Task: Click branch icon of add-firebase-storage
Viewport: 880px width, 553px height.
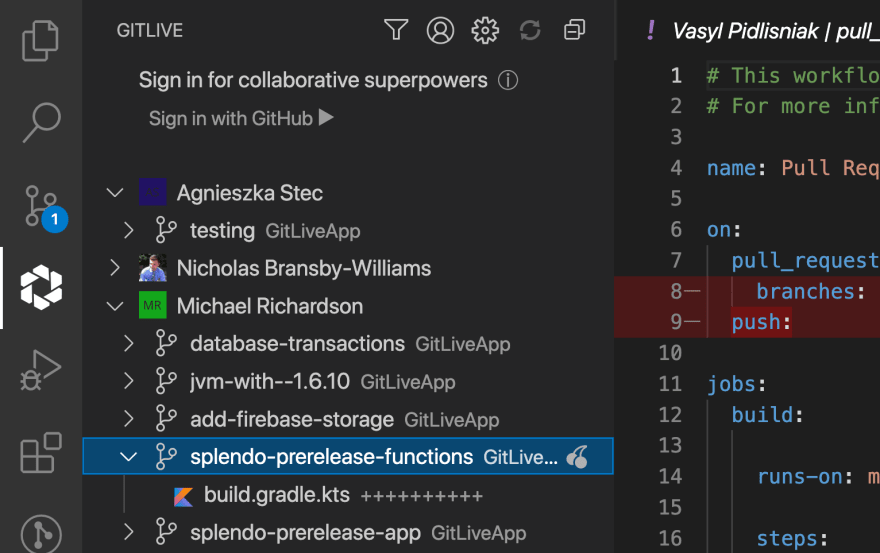Action: click(x=166, y=419)
